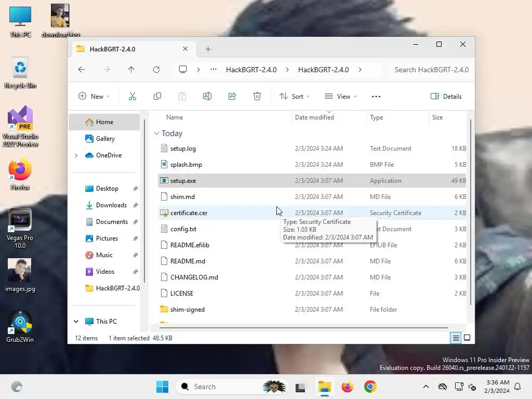
Task: Expand hidden breadcrumb path ellipsis
Action: coord(214,69)
